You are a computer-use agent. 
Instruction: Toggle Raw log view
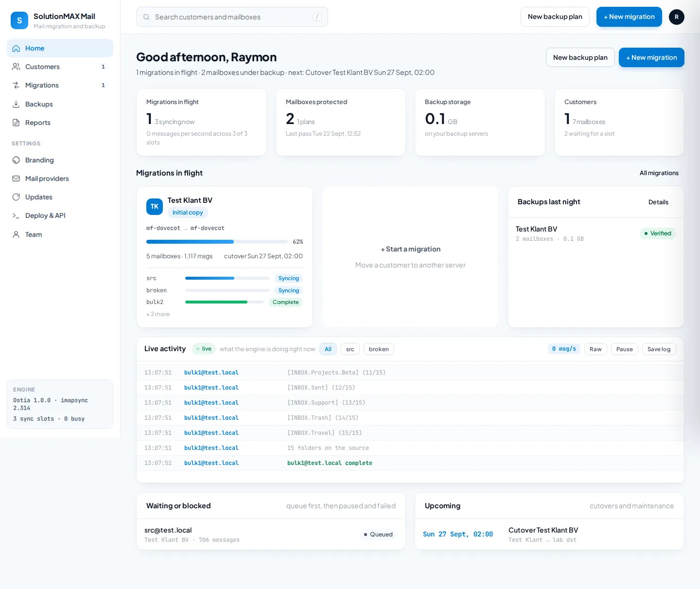pos(595,349)
